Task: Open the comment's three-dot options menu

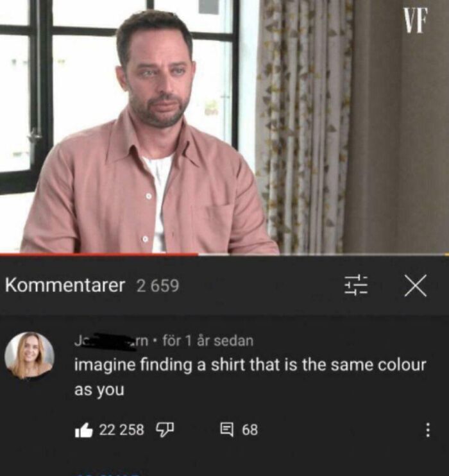Action: point(427,430)
